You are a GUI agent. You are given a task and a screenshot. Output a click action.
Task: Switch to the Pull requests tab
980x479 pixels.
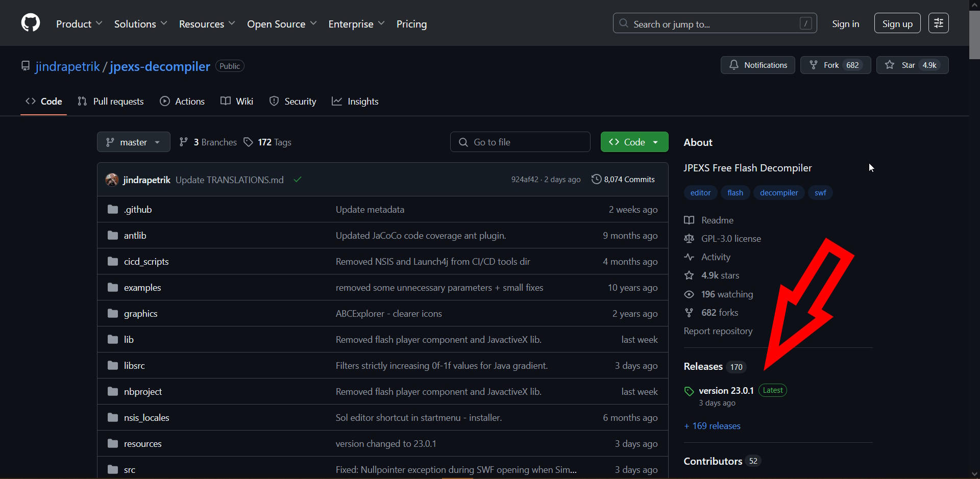[x=111, y=102]
